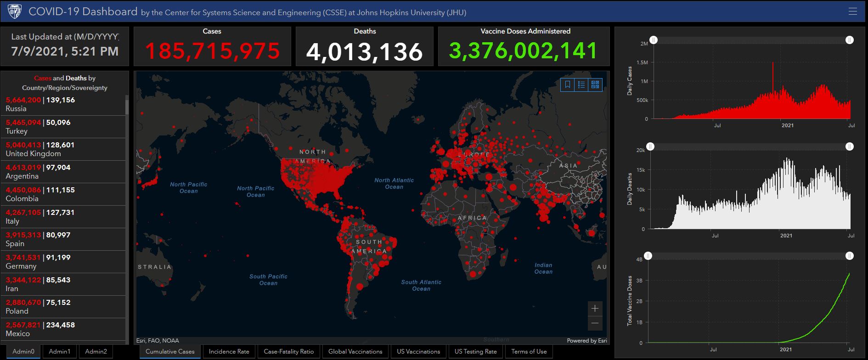Click the Powered by Esri link

tap(586, 341)
